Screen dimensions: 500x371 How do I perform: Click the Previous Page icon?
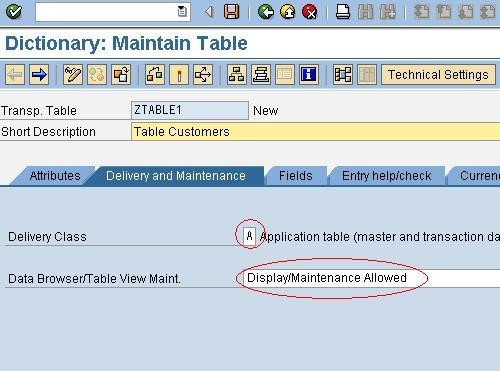click(444, 12)
